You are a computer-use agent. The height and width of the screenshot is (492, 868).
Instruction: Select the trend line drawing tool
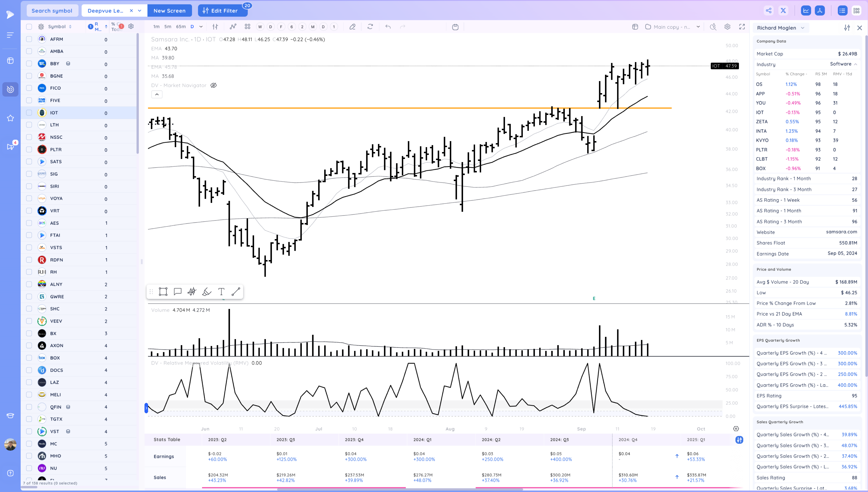point(236,292)
